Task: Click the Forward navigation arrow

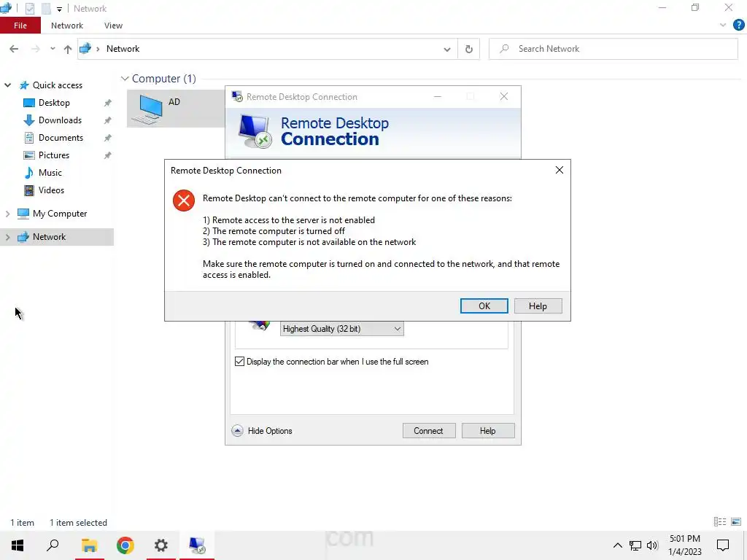Action: [36, 49]
